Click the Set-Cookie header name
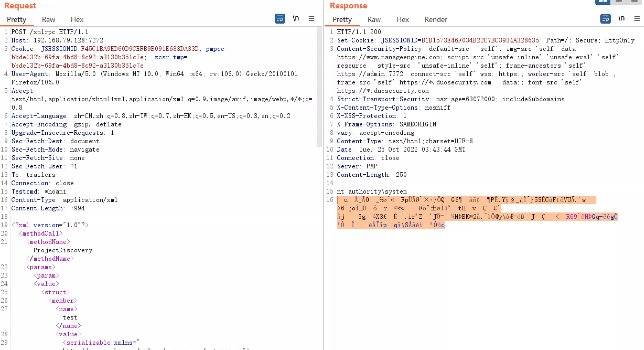644x350 pixels. coord(355,40)
